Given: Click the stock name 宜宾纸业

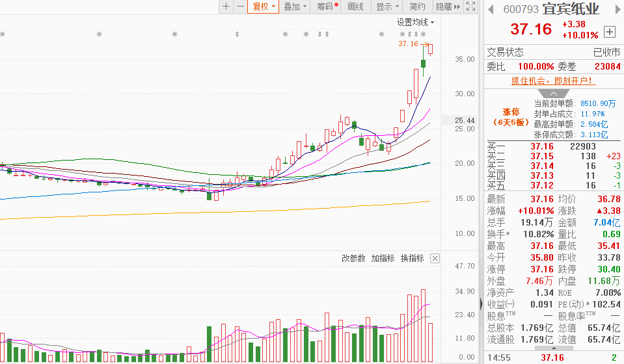Looking at the screenshot, I should point(571,8).
